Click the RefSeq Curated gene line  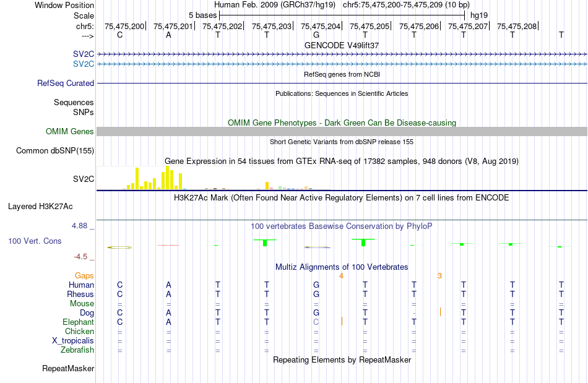click(342, 83)
